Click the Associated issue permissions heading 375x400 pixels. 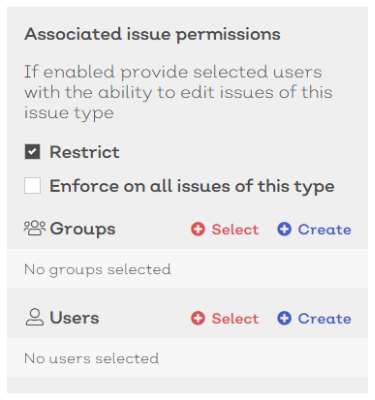152,35
